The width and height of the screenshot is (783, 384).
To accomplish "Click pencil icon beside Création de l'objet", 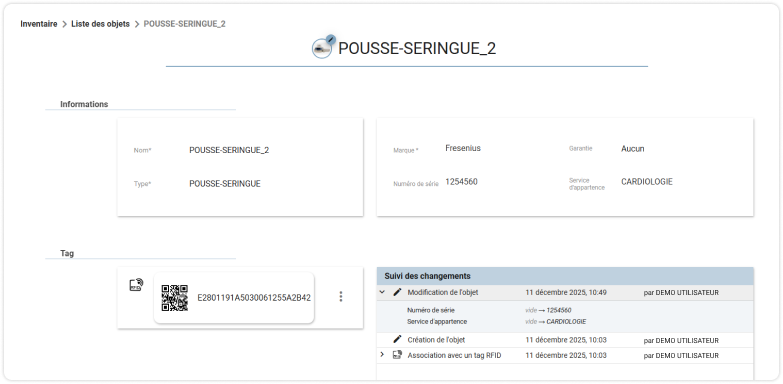I will pos(397,340).
